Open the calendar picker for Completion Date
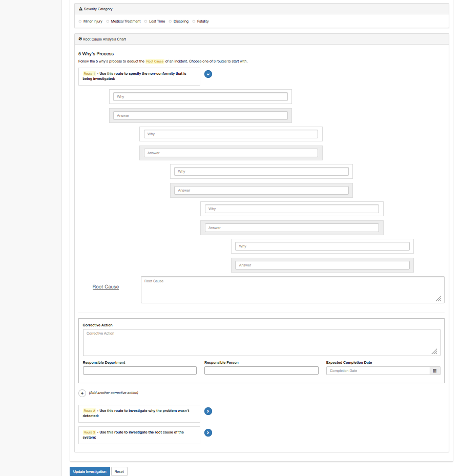 [434, 371]
